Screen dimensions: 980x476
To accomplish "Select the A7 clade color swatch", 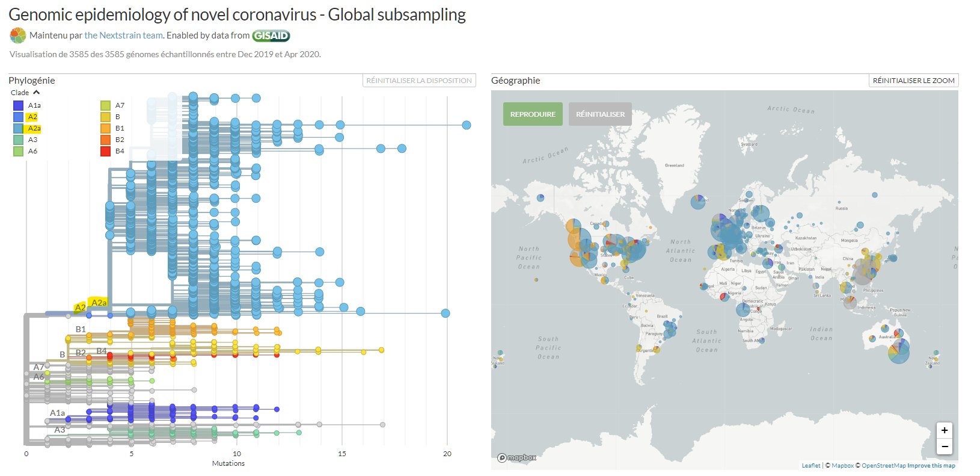I will pos(106,105).
